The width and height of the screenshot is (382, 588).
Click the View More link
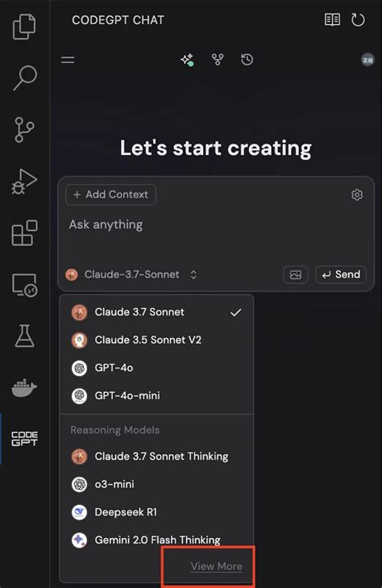coord(217,566)
